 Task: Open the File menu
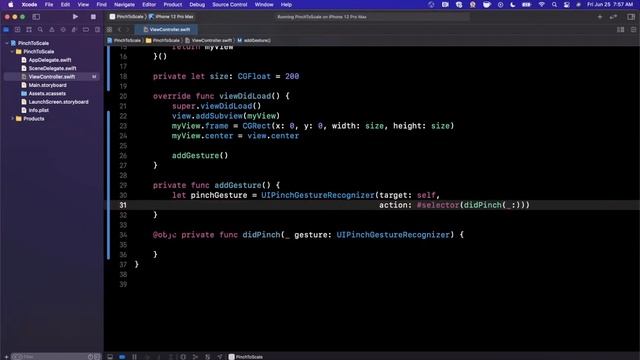(x=49, y=4)
